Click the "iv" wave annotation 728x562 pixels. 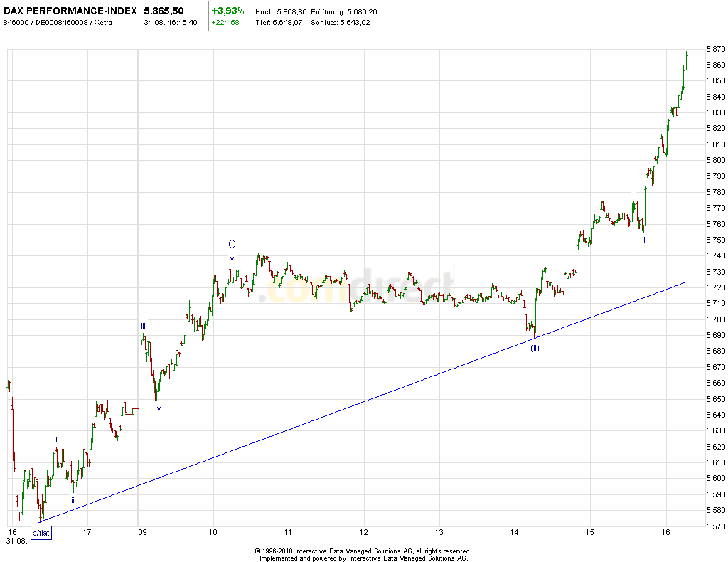pos(159,408)
